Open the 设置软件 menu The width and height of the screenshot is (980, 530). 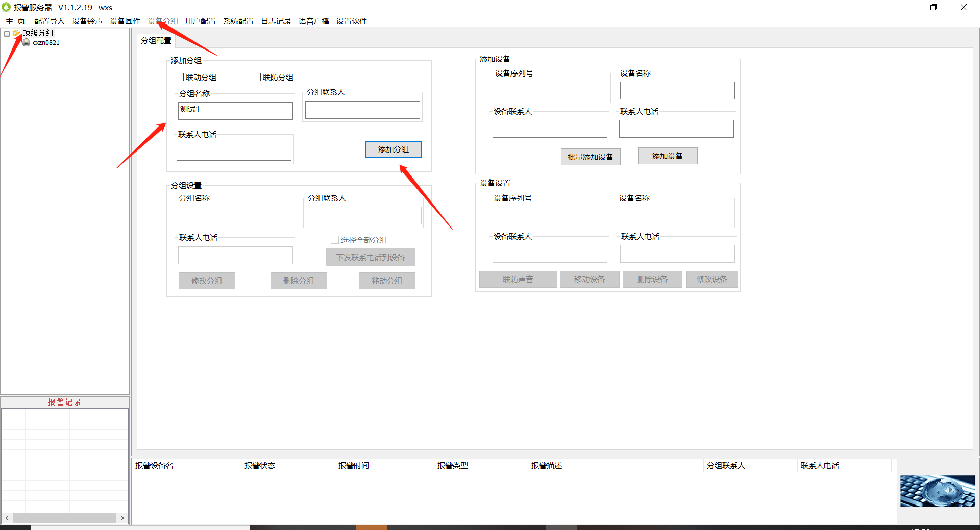coord(352,21)
